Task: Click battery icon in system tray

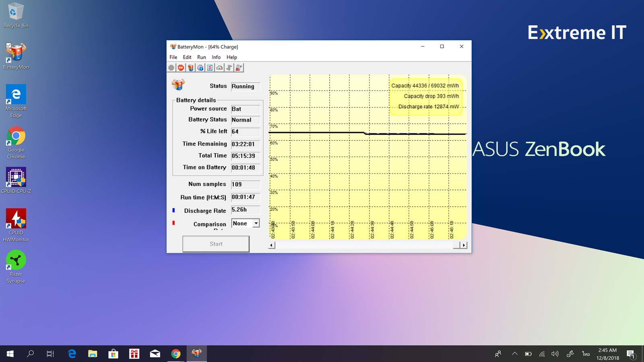Action: [x=528, y=354]
